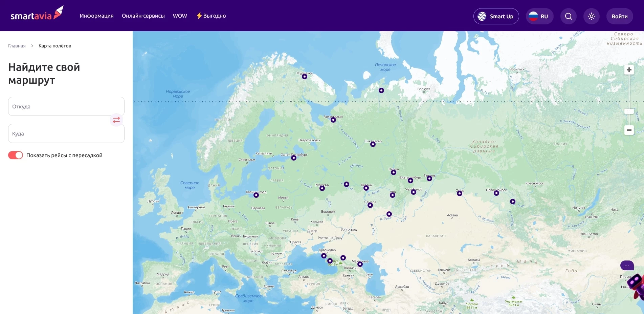Image resolution: width=644 pixels, height=314 pixels.
Task: Toggle the light/dark theme sun icon
Action: click(x=591, y=16)
